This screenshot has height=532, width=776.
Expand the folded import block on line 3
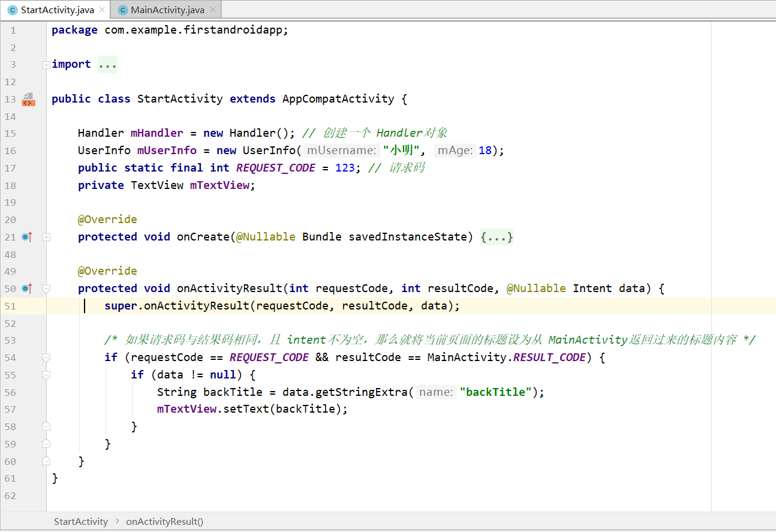[46, 65]
